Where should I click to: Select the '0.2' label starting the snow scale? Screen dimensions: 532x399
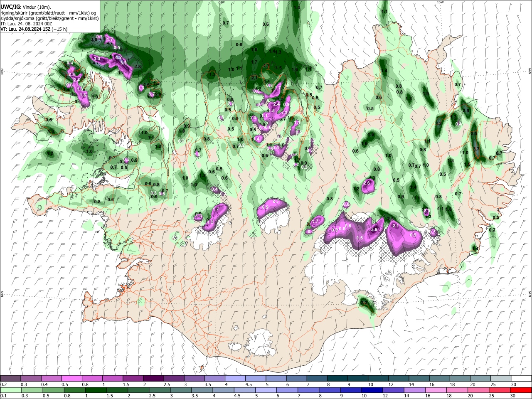coord(4,384)
